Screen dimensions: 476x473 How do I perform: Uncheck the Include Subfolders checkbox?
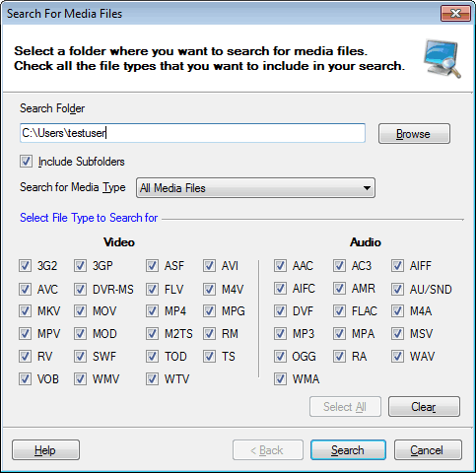click(26, 162)
